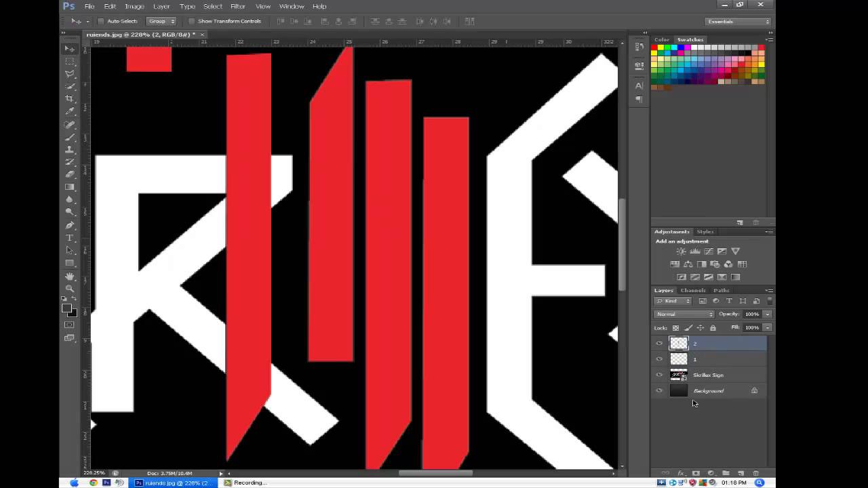868x488 pixels.
Task: Click the layer 1 thumbnail
Action: pos(679,359)
